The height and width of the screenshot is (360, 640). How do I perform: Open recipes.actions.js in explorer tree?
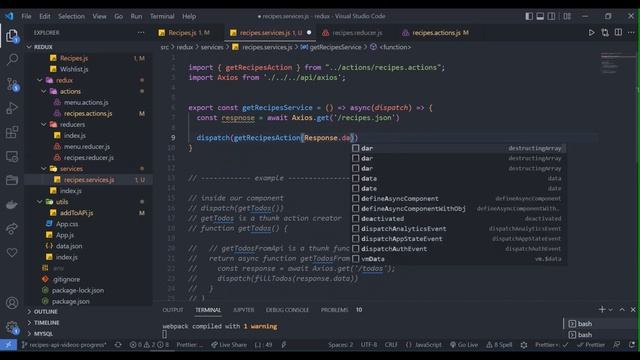click(x=88, y=113)
